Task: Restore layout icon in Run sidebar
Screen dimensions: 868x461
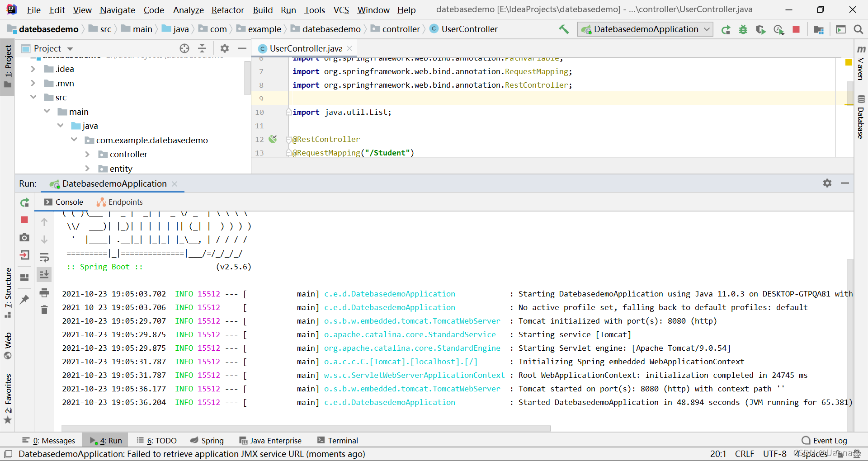Action: click(24, 277)
